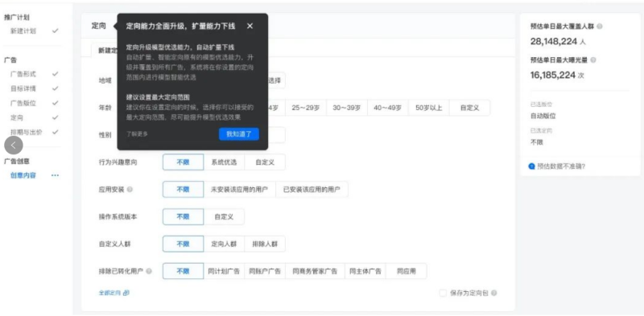Image resolution: width=644 pixels, height=316 pixels.
Task: Click help icon beside 预估单日最大曝光量
Action: [x=593, y=60]
